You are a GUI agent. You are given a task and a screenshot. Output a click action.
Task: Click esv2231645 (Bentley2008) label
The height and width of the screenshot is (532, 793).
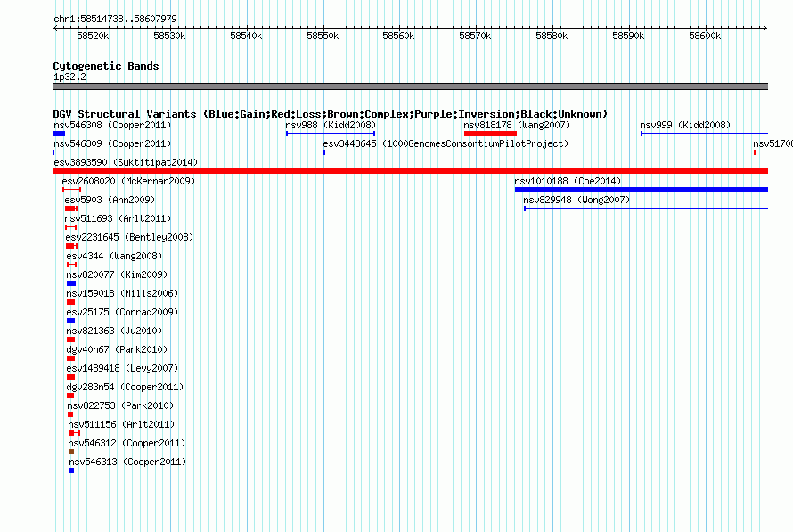pyautogui.click(x=129, y=237)
